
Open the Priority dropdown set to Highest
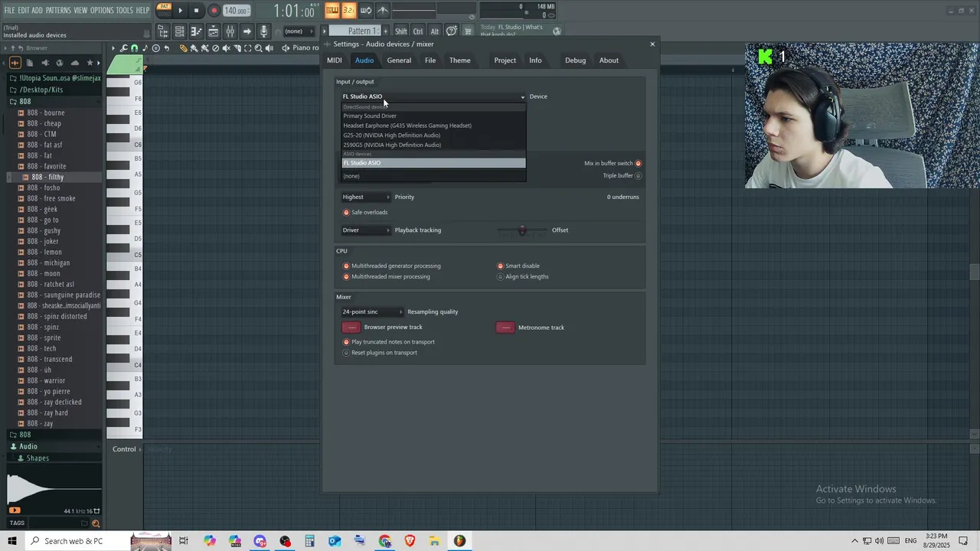[x=366, y=197]
